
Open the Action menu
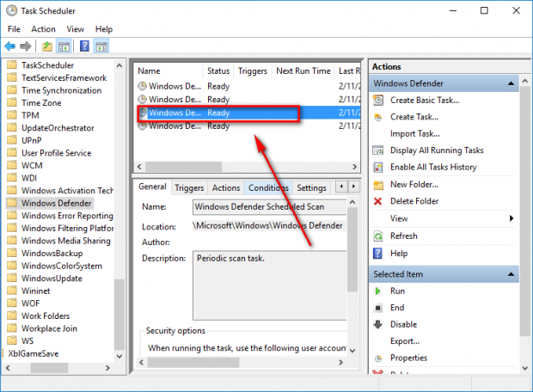click(x=43, y=29)
